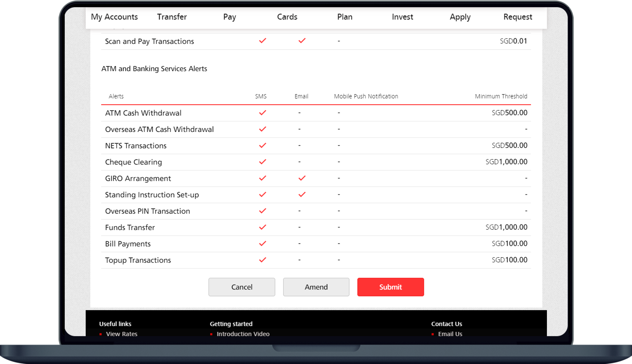
Task: Select the Scan and Pay Transactions label
Action: coord(149,41)
